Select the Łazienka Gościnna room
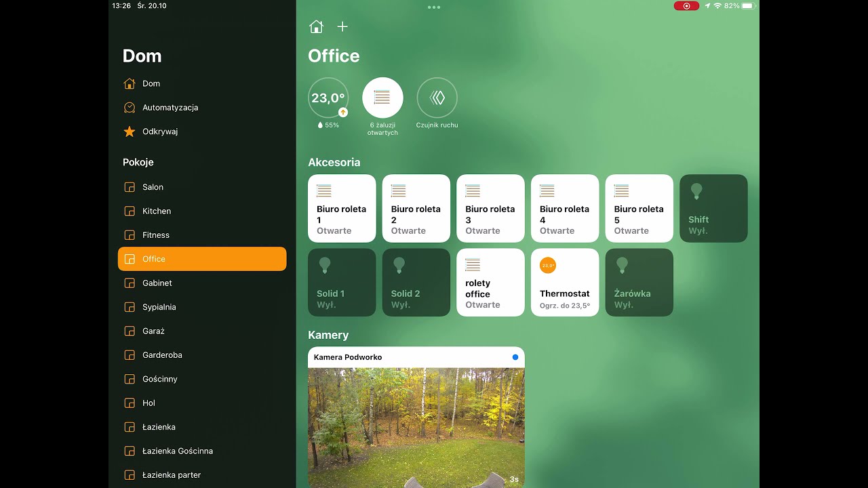This screenshot has height=488, width=868. pyautogui.click(x=202, y=451)
